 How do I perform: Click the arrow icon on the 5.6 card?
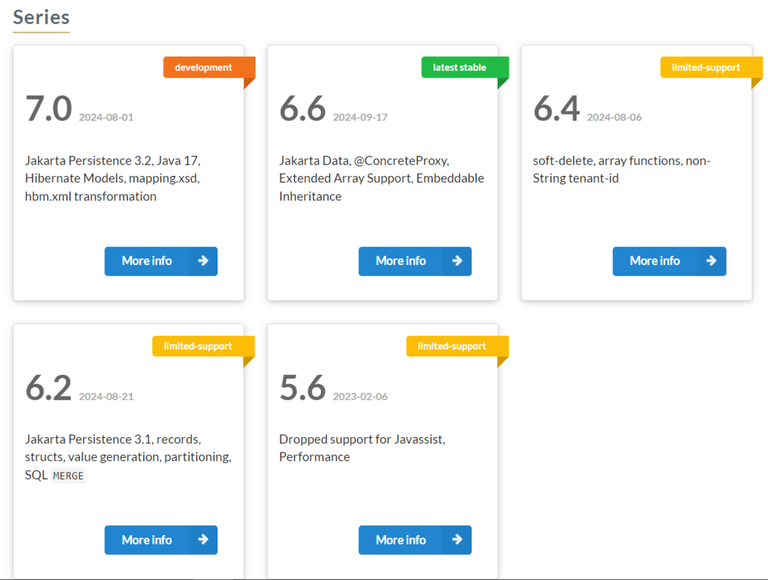[x=457, y=540]
